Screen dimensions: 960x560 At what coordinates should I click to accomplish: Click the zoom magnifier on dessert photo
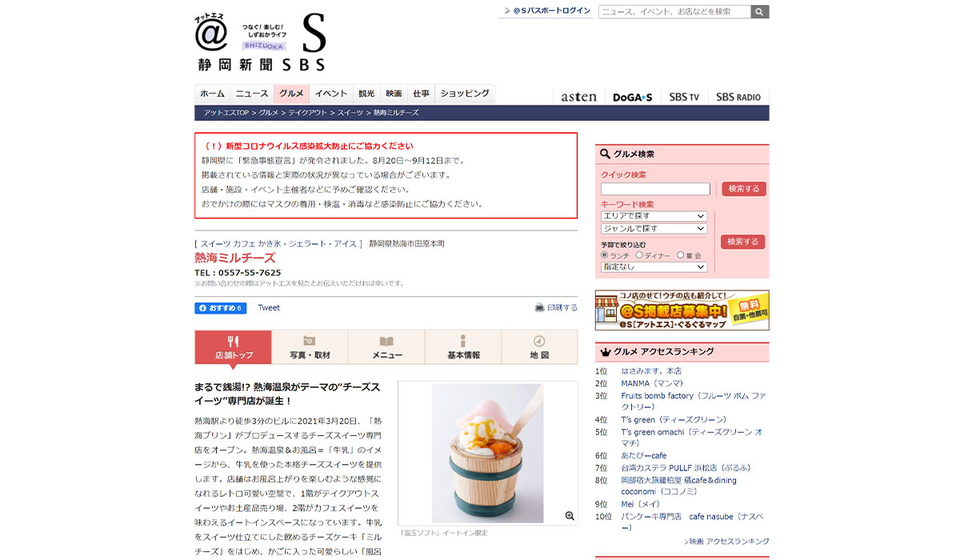coord(570,516)
